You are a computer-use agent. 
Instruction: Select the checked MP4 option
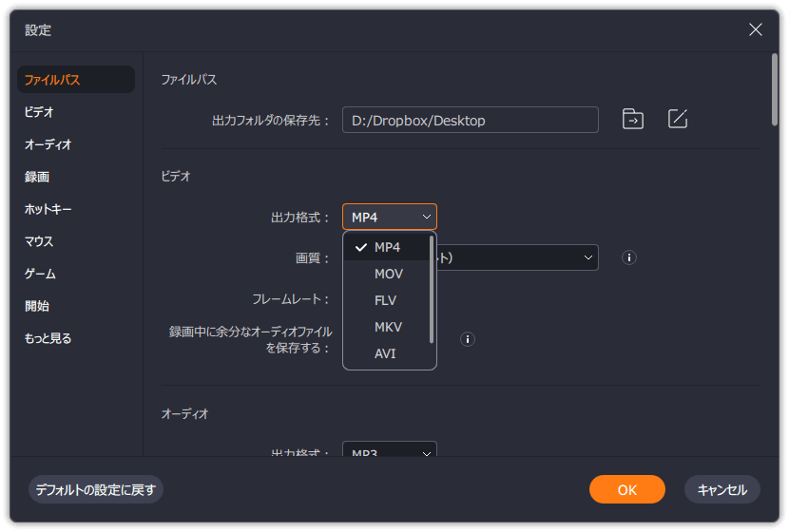point(387,247)
